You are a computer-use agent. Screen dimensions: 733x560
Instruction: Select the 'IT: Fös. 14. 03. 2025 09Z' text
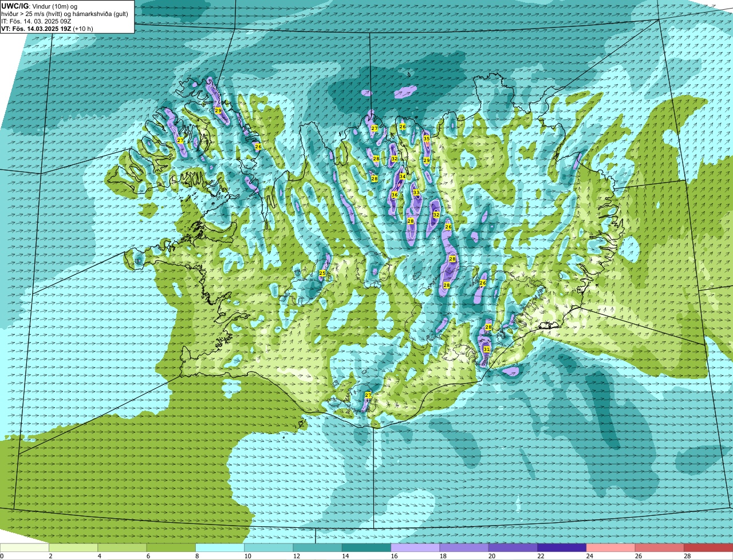(x=36, y=21)
